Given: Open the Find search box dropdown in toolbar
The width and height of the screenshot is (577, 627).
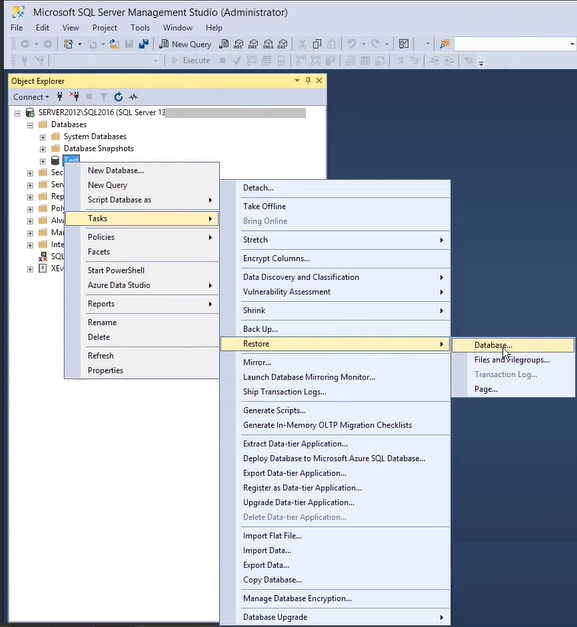Looking at the screenshot, I should click(572, 44).
